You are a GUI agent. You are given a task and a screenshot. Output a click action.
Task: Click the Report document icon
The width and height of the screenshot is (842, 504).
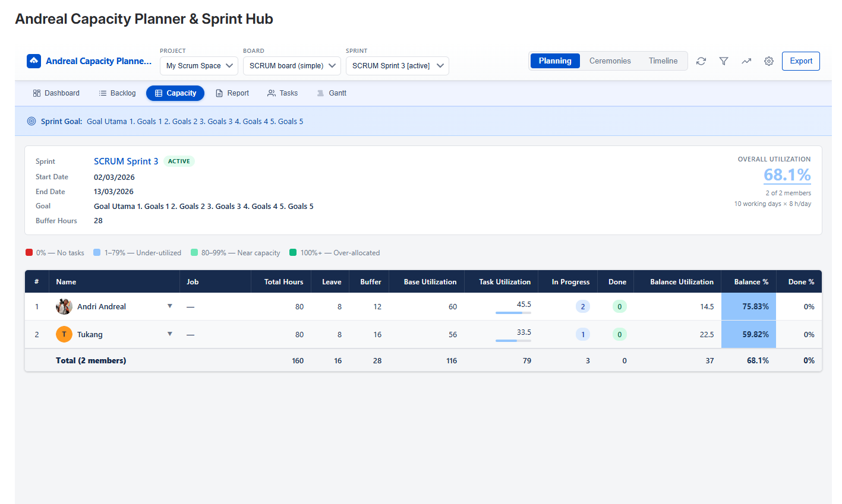click(x=219, y=93)
